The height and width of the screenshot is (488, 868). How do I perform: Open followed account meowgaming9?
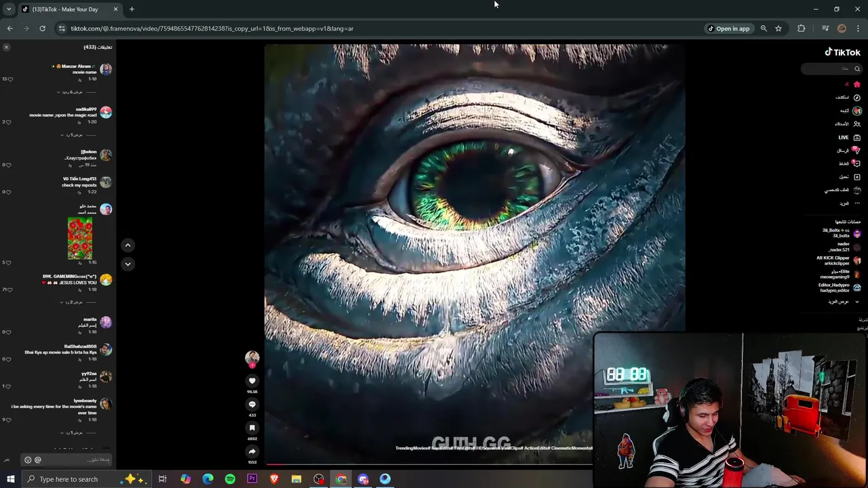[x=841, y=274]
